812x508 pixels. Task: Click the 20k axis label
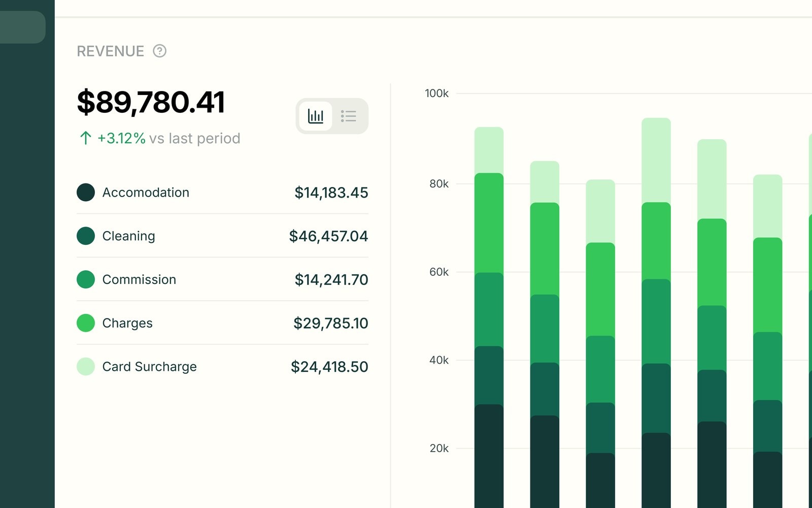coord(438,449)
